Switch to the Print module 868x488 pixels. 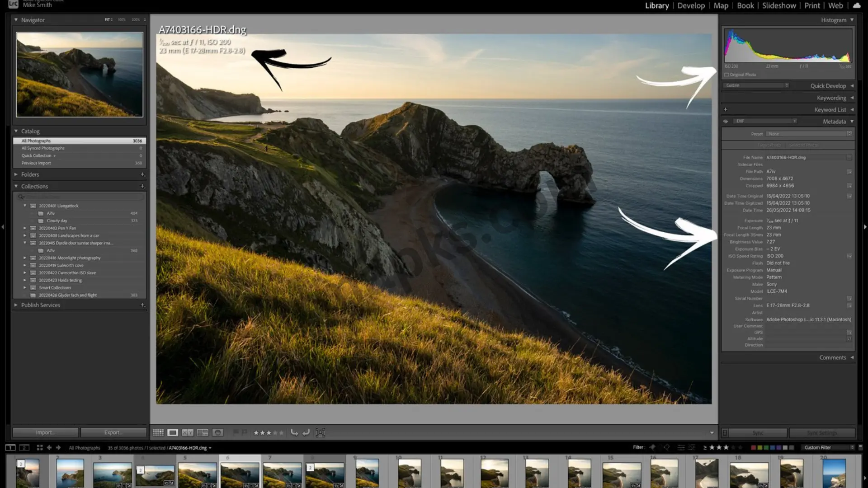click(812, 5)
